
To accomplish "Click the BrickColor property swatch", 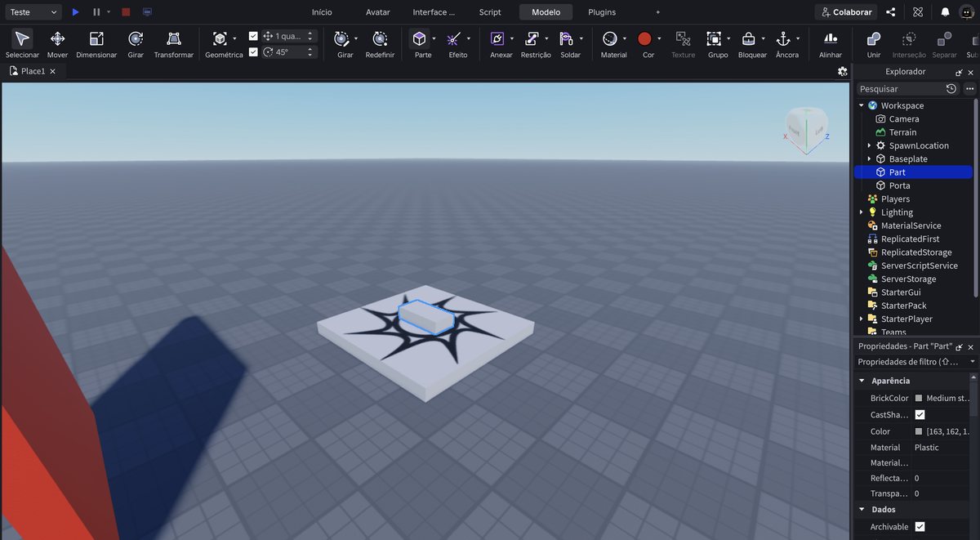I will (919, 399).
